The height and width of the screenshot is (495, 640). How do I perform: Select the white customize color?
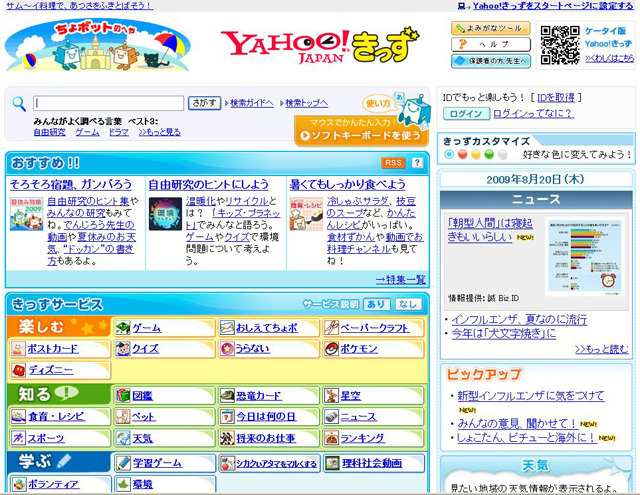tap(503, 154)
